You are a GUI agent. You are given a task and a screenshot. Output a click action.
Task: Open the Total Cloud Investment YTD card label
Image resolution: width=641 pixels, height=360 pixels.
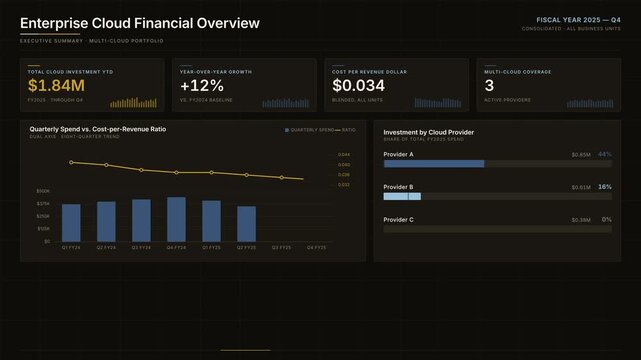[70, 72]
